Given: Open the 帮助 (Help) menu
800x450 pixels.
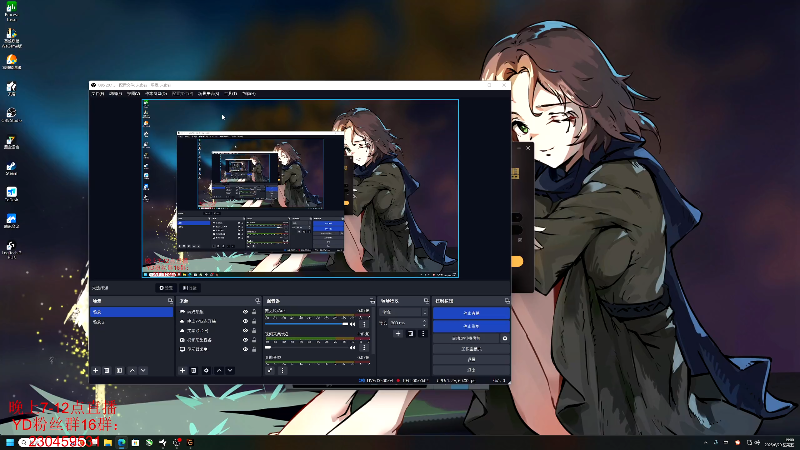Looking at the screenshot, I should coord(248,94).
